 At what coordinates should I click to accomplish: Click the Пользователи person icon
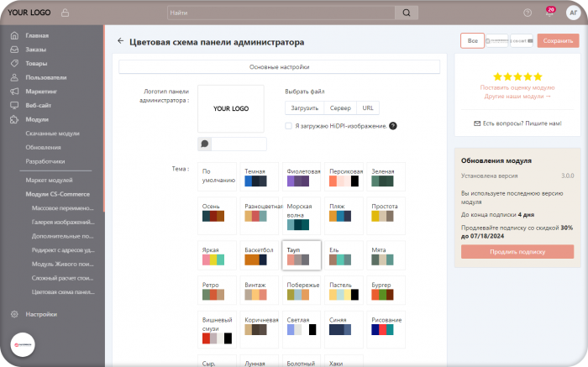tap(14, 77)
